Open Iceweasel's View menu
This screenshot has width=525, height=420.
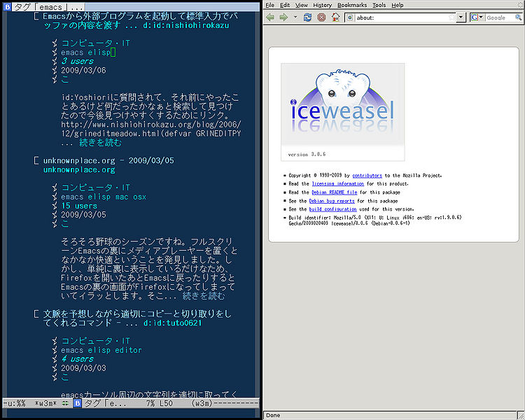tap(301, 5)
